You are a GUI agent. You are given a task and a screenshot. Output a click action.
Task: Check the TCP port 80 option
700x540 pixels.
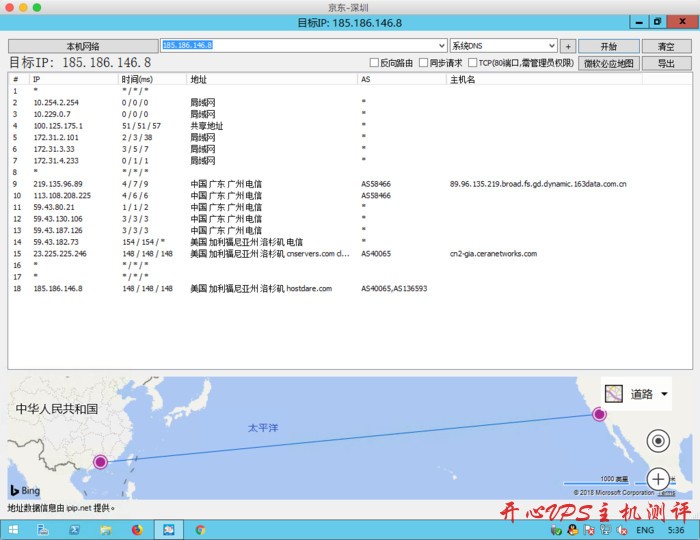[472, 63]
